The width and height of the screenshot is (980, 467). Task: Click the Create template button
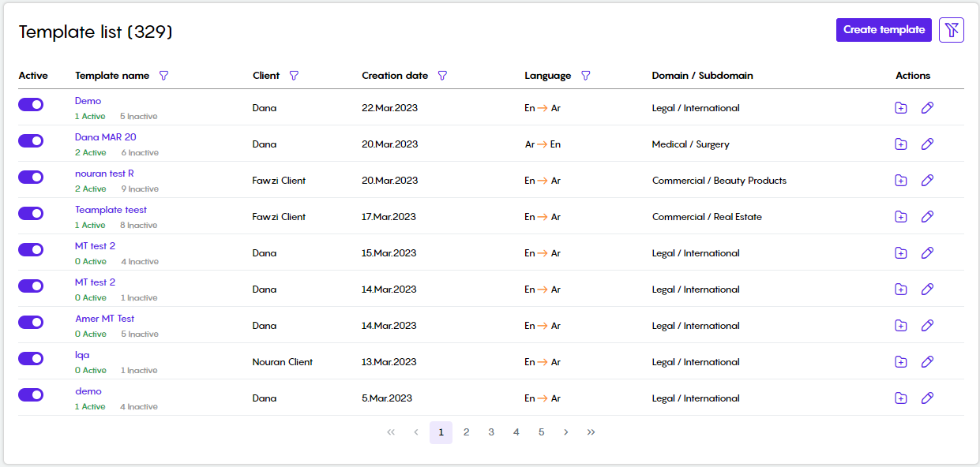[884, 30]
